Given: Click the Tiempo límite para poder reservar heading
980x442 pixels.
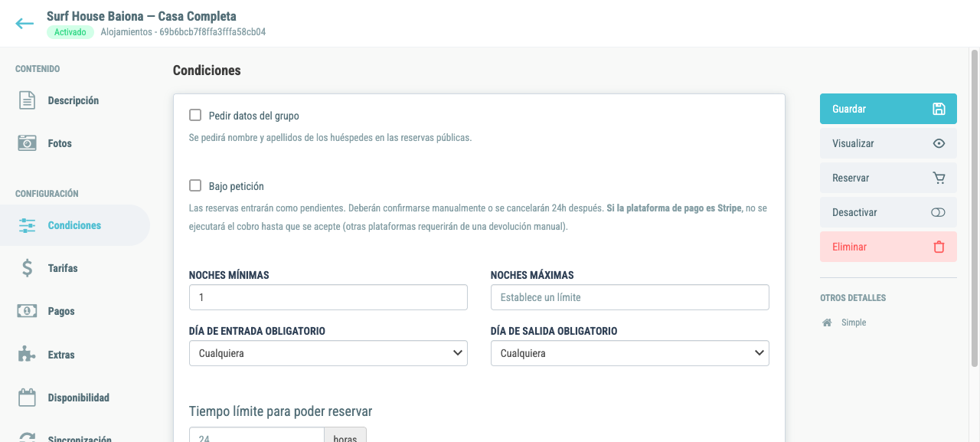Looking at the screenshot, I should 281,411.
